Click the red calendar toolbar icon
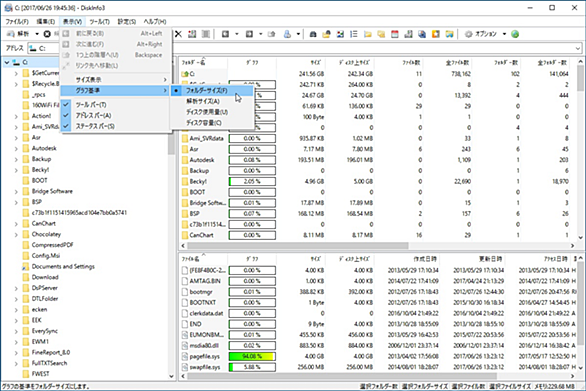 [x=395, y=34]
